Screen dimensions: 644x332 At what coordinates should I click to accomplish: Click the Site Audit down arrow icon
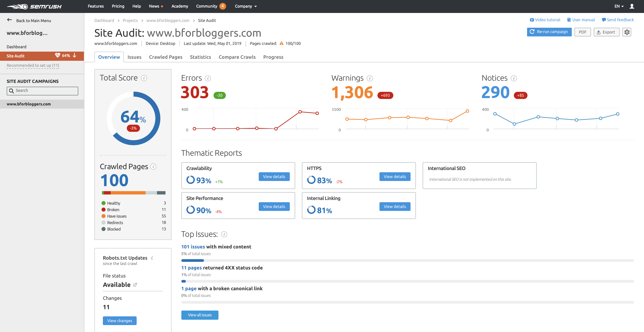click(x=74, y=55)
